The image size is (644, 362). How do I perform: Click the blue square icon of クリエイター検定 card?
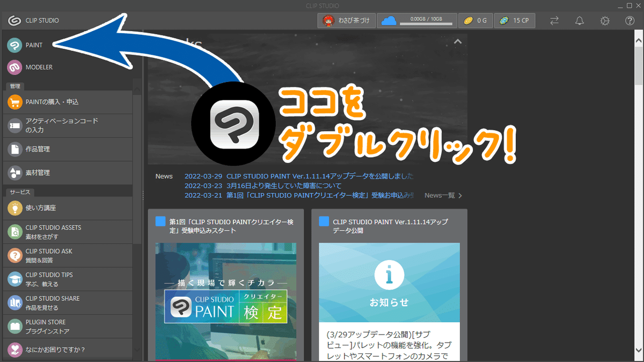[160, 221]
